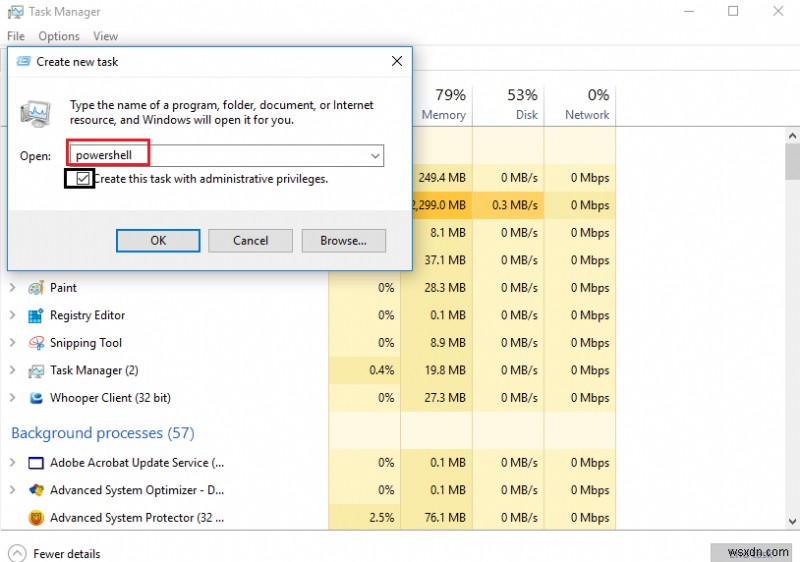Click Cancel in Create new task dialog
This screenshot has width=800, height=562.
pos(251,240)
